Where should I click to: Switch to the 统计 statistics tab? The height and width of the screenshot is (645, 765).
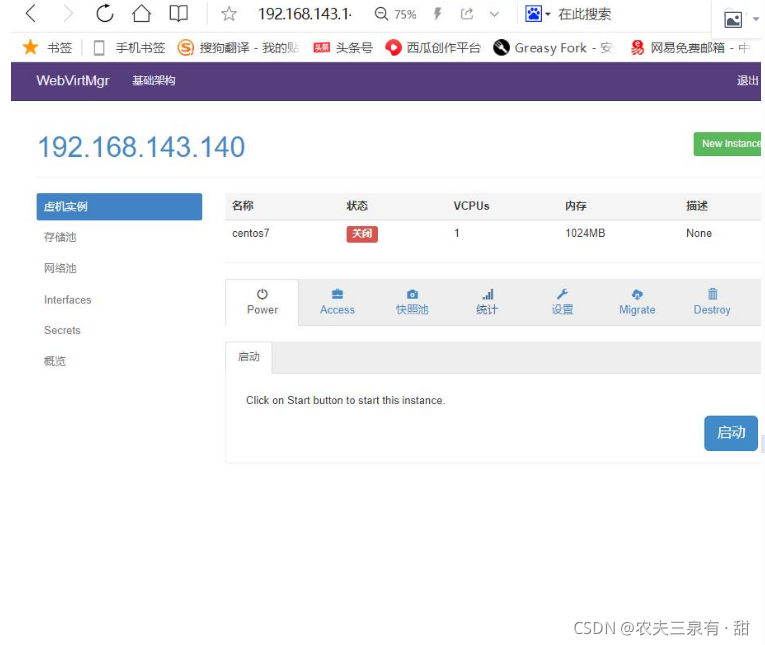tap(487, 302)
